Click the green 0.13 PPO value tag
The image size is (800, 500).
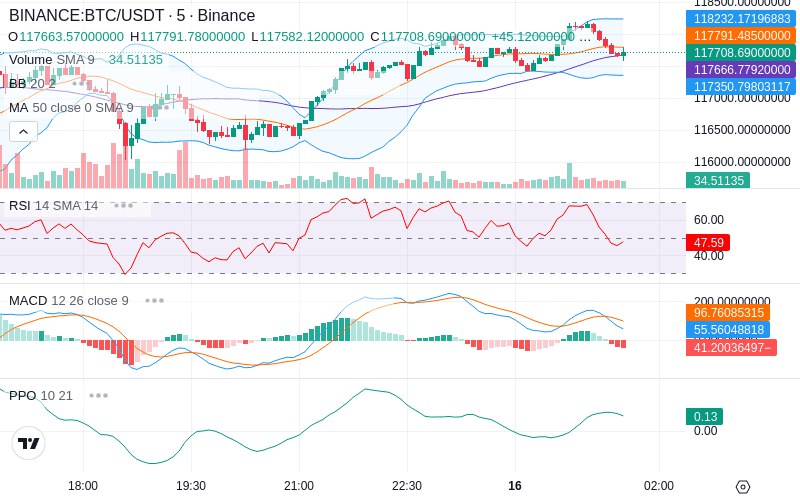[705, 416]
